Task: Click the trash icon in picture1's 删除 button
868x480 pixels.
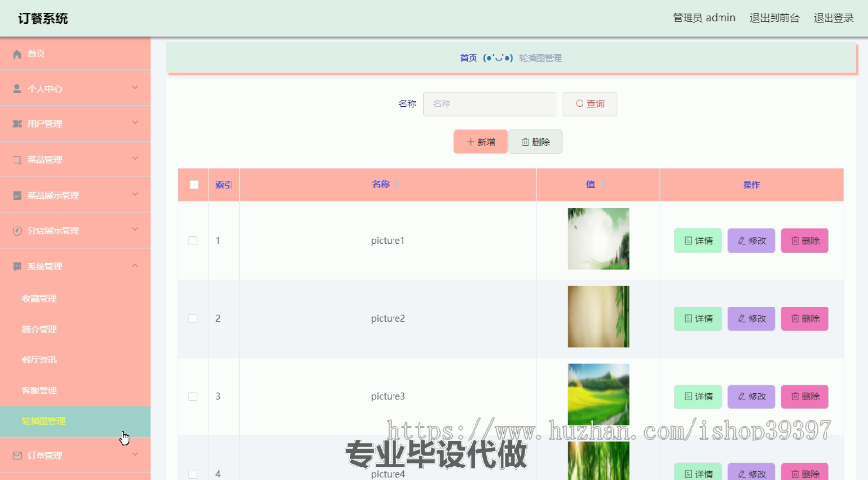Action: click(795, 241)
